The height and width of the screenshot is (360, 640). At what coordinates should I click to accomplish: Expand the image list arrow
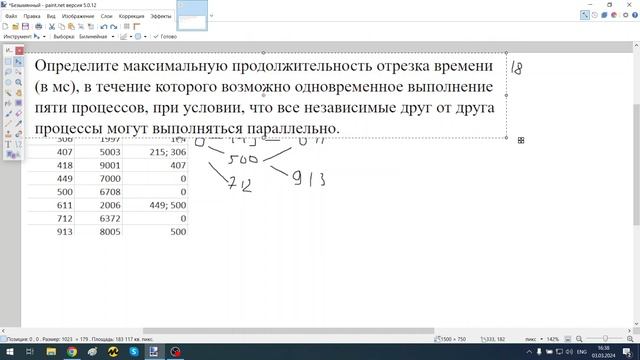tap(211, 16)
